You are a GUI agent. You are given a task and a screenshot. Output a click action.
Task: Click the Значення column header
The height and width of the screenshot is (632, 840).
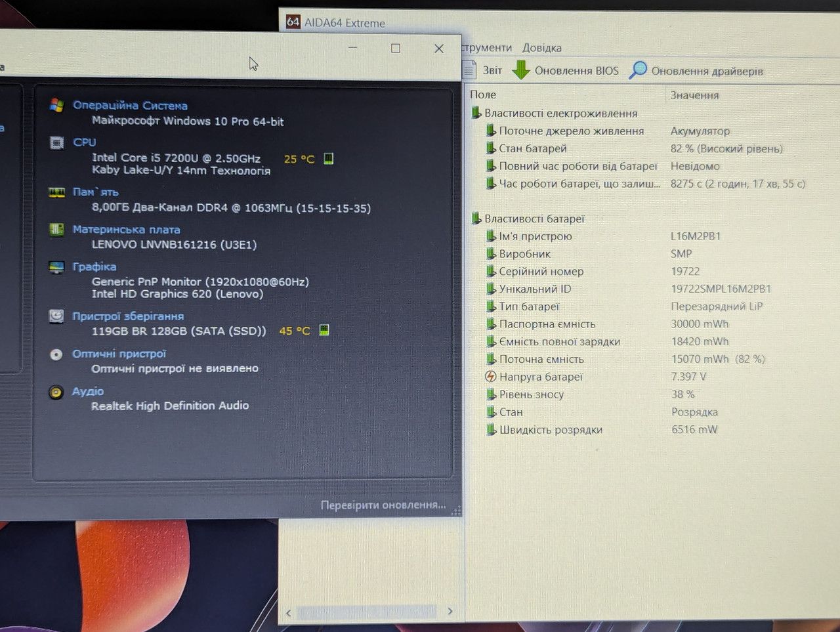pyautogui.click(x=695, y=95)
